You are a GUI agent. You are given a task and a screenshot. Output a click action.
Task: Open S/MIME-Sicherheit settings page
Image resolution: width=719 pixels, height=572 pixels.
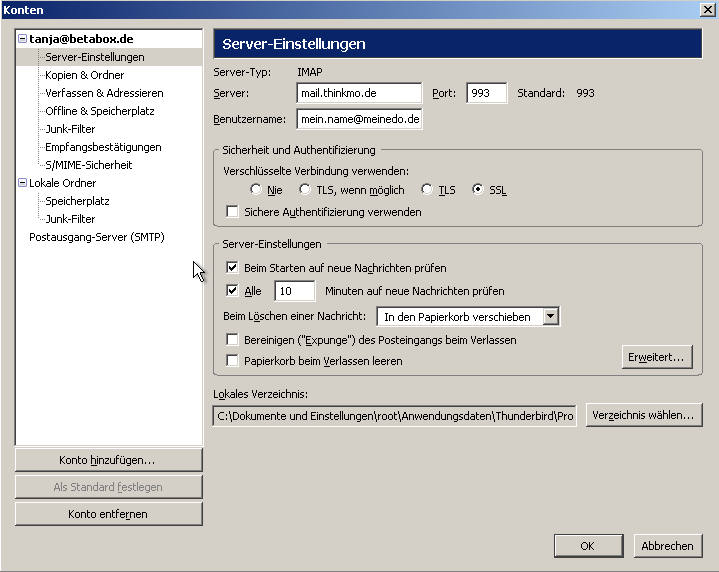pyautogui.click(x=88, y=165)
